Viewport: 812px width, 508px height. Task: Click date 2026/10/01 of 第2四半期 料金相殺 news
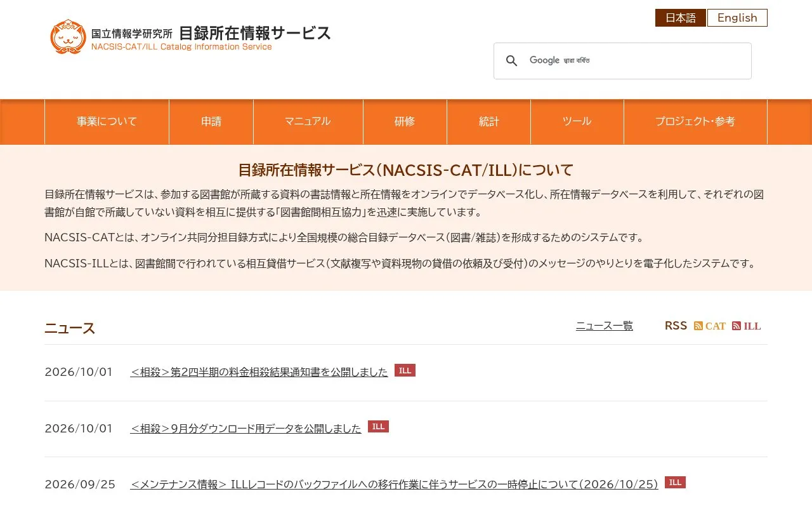coord(79,372)
